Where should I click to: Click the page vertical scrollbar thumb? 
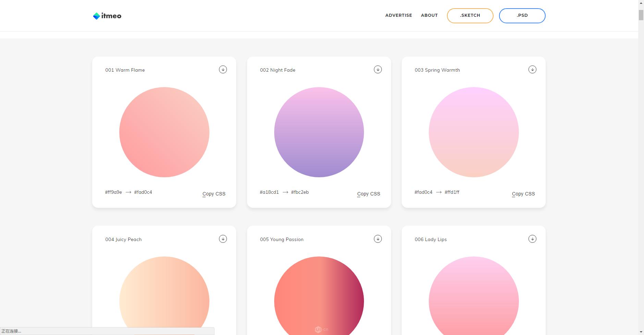pyautogui.click(x=641, y=15)
